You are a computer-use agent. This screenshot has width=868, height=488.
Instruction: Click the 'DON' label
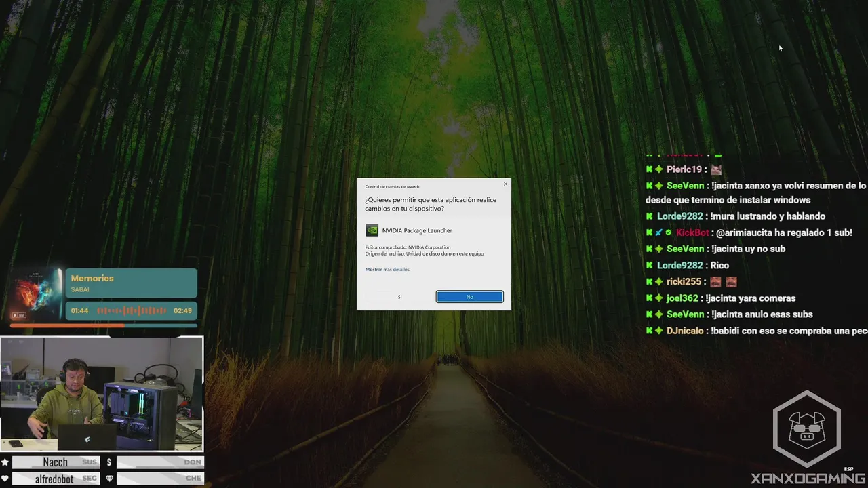pos(193,462)
